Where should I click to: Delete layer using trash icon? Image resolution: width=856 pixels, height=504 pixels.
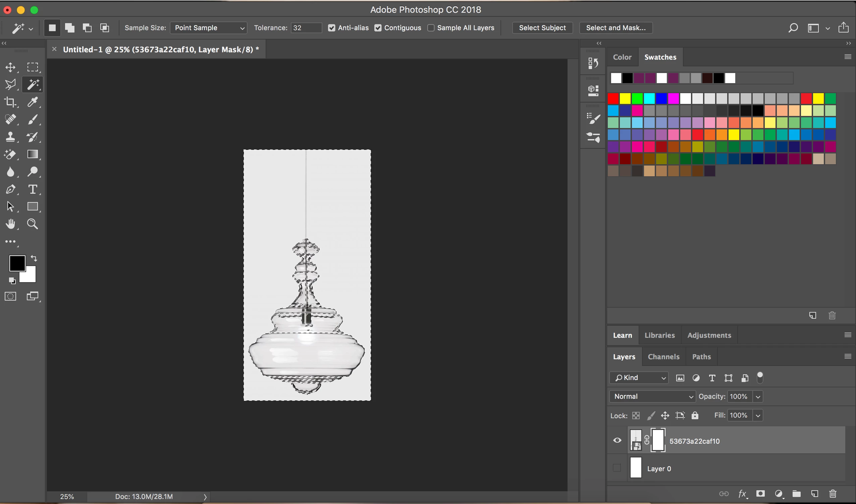[833, 494]
